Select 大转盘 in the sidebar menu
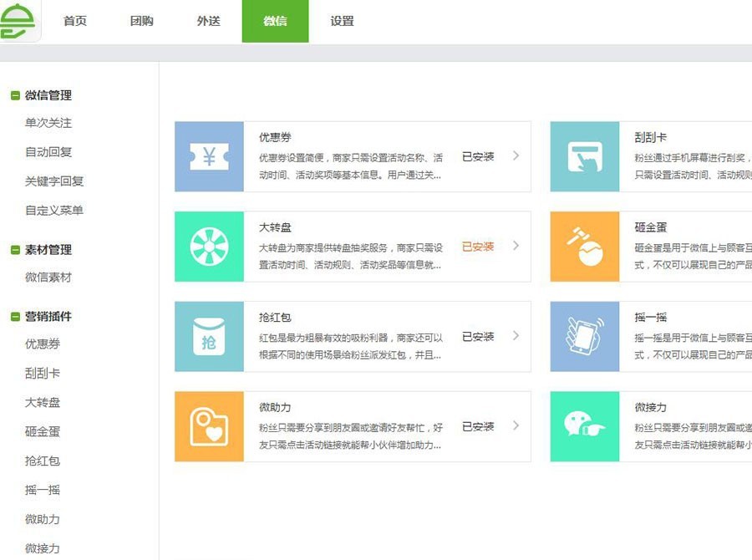The image size is (752, 560). coord(43,403)
